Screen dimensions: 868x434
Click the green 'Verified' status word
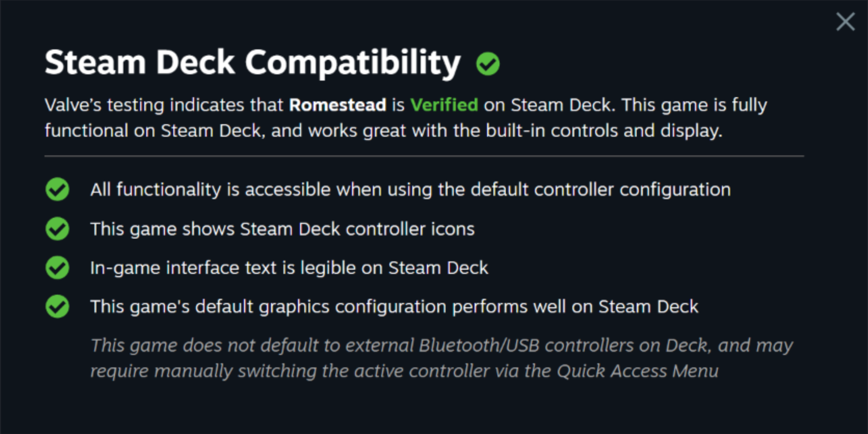[x=444, y=105]
